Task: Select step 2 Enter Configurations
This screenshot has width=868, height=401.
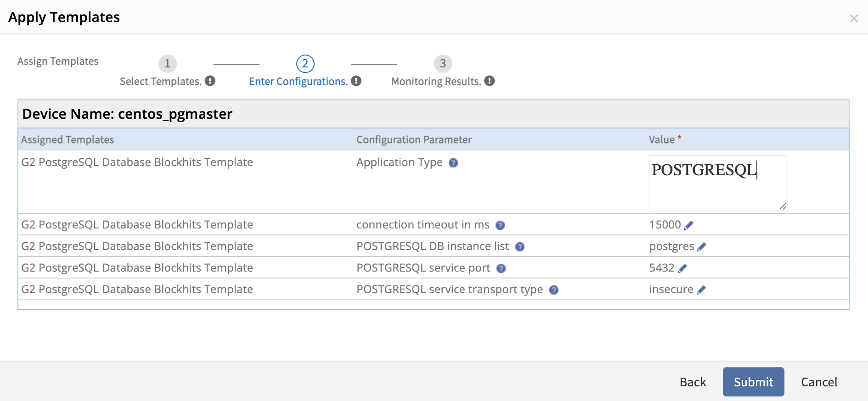Action: tap(305, 64)
